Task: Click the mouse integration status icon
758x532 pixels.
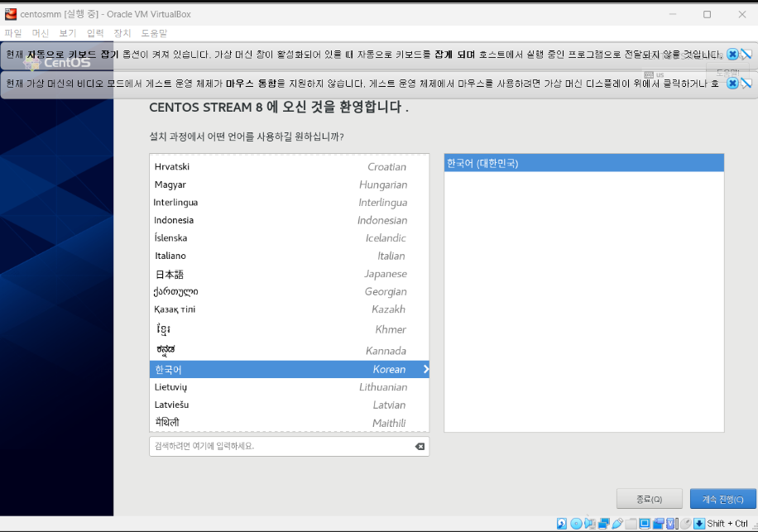Action: (x=685, y=523)
